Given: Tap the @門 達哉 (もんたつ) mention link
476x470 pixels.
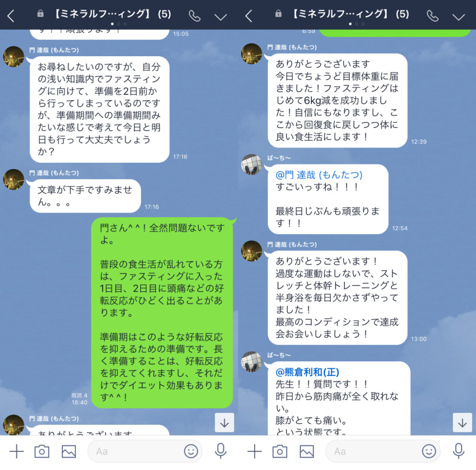Looking at the screenshot, I should point(319,175).
